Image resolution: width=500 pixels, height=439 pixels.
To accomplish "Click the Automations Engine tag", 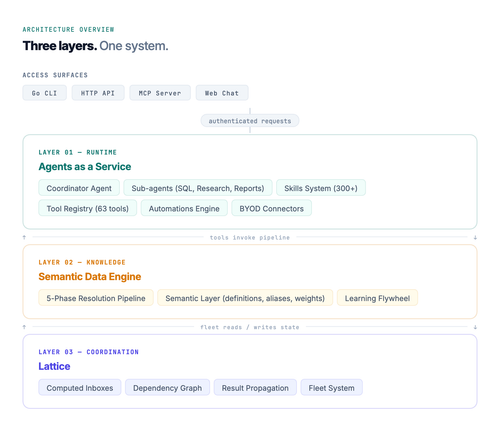I will point(184,208).
